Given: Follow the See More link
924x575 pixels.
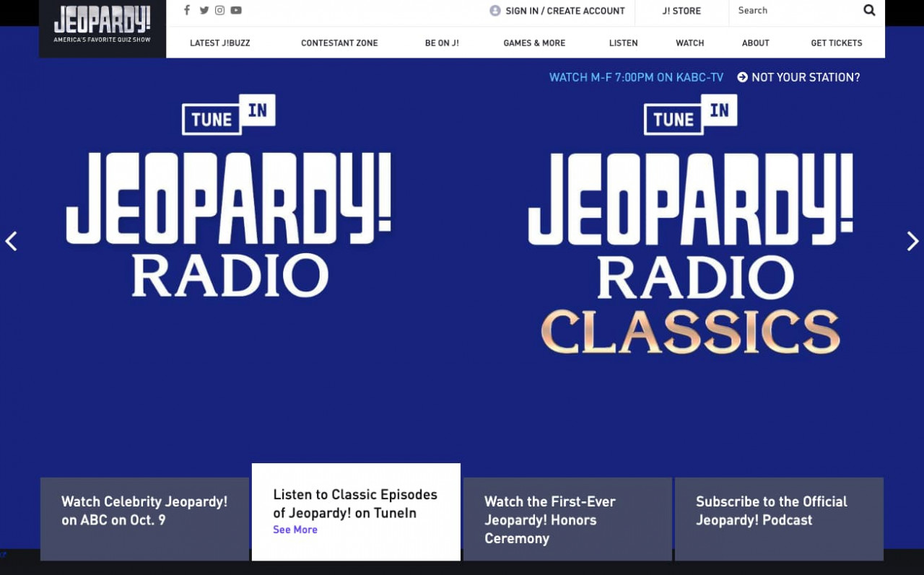Looking at the screenshot, I should pyautogui.click(x=295, y=530).
